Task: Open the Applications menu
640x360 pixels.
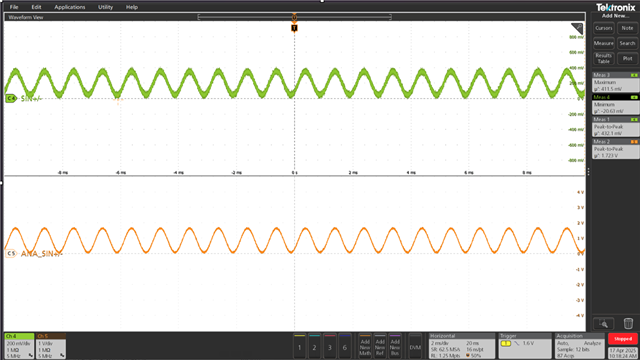Action: click(70, 7)
